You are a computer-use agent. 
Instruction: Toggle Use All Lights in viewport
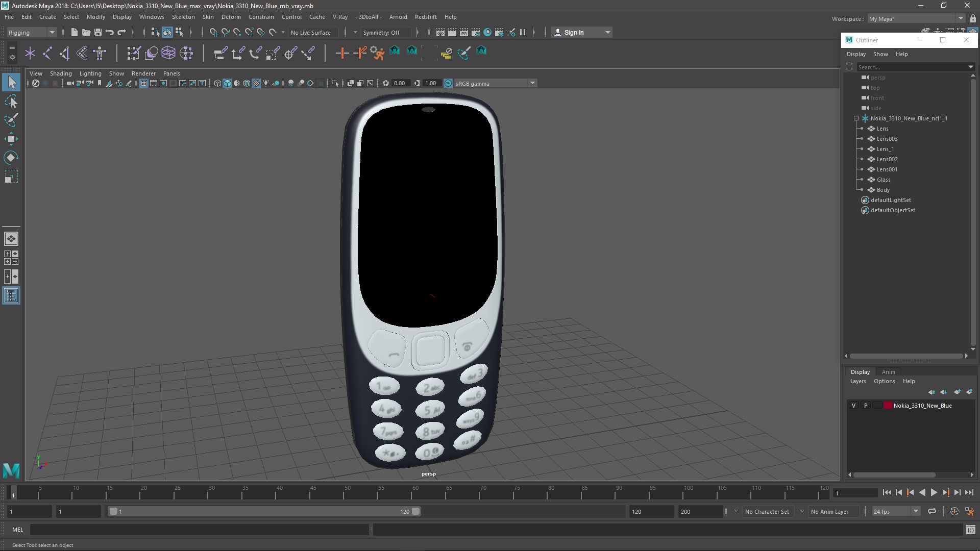(x=266, y=83)
